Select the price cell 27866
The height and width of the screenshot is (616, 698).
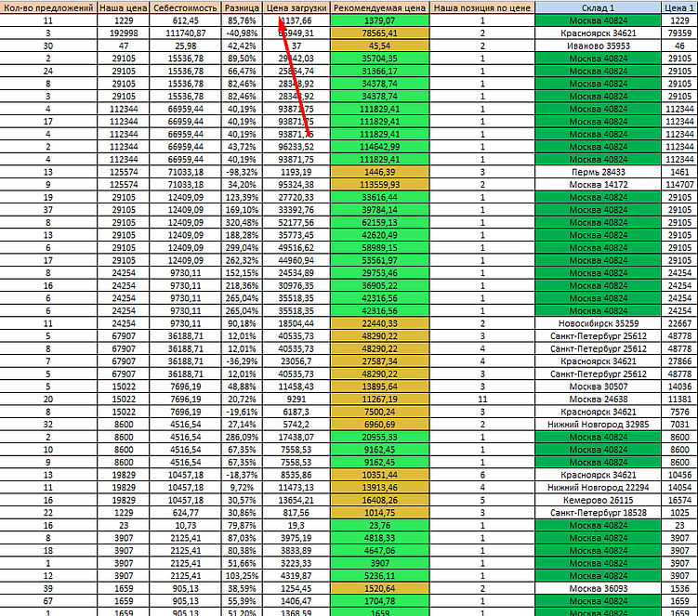click(x=679, y=361)
